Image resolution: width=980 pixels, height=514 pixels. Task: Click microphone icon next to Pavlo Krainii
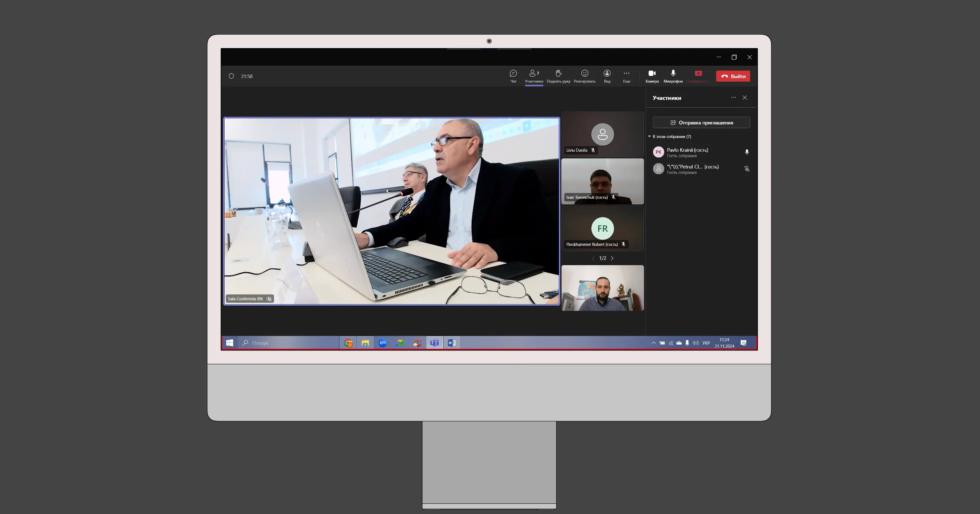pyautogui.click(x=747, y=152)
